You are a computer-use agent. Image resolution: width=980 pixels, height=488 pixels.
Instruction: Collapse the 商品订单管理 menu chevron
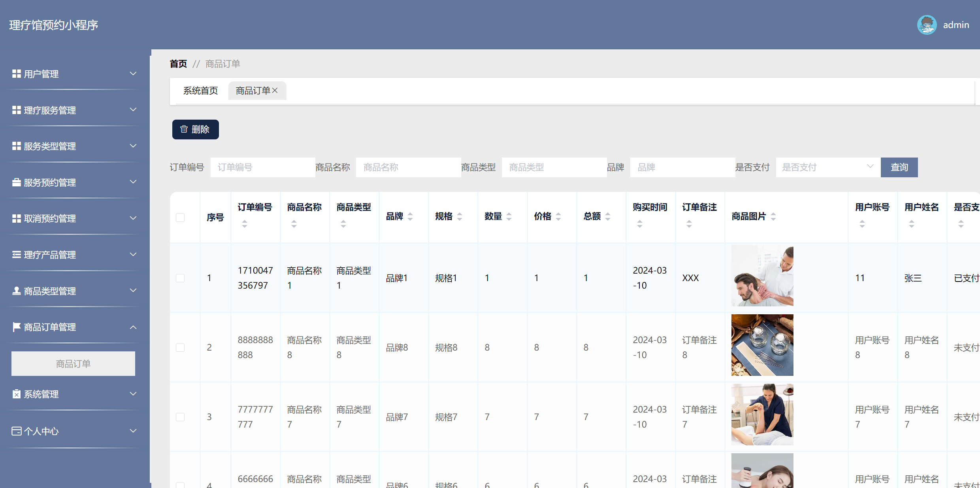133,327
